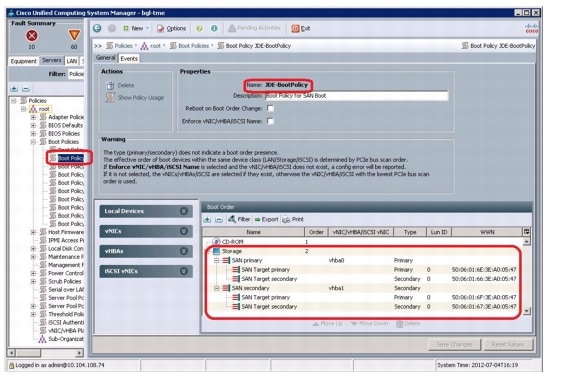Image resolution: width=576 pixels, height=376 pixels.
Task: Collapse the root tree node
Action: point(24,109)
